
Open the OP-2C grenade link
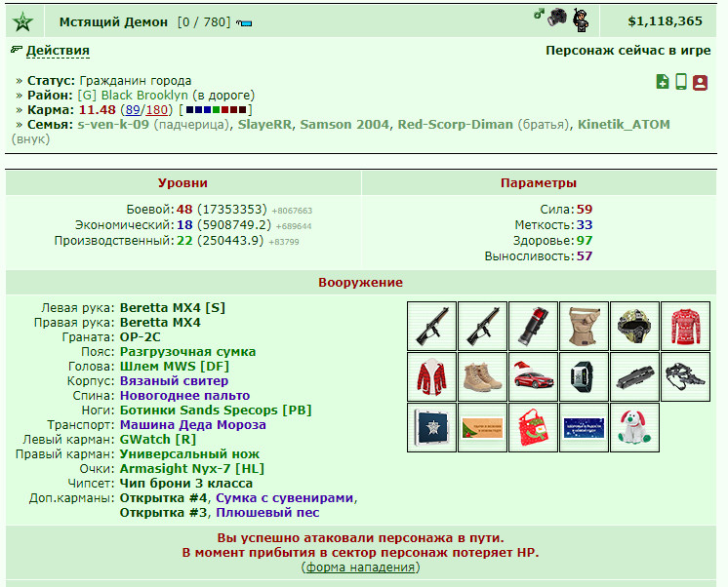tap(141, 336)
